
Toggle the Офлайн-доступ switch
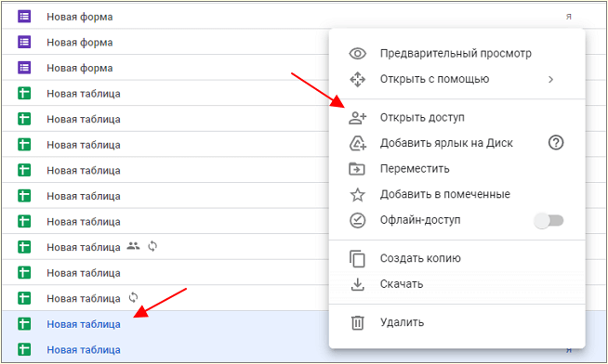click(x=549, y=221)
